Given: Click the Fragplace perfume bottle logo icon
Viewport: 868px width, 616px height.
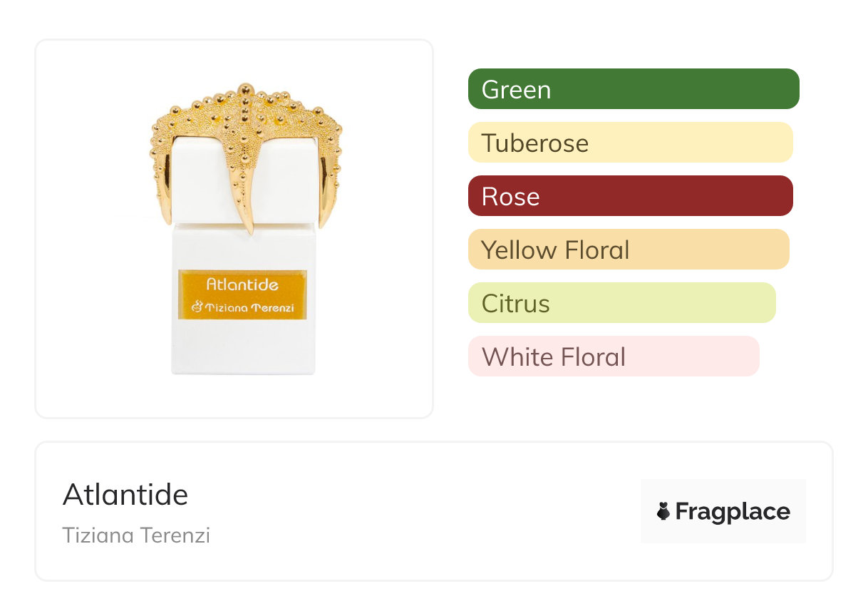Looking at the screenshot, I should [663, 512].
